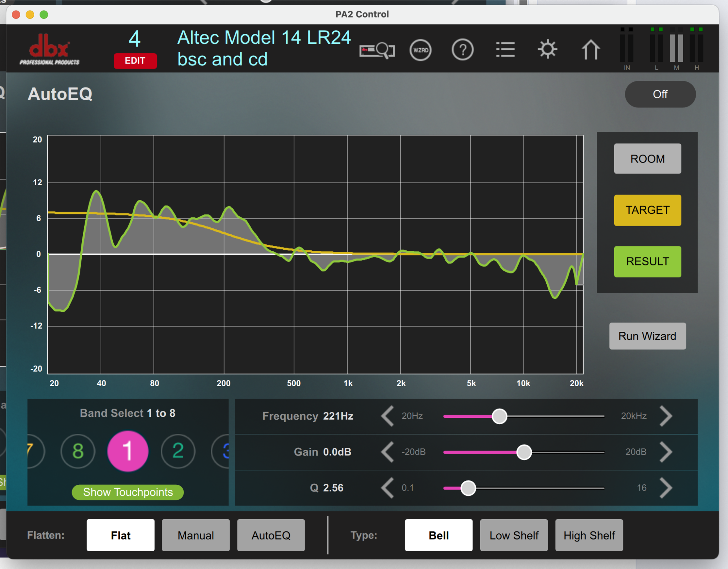Decrease frequency with left arrow
Viewport: 728px width, 569px height.
click(x=387, y=416)
